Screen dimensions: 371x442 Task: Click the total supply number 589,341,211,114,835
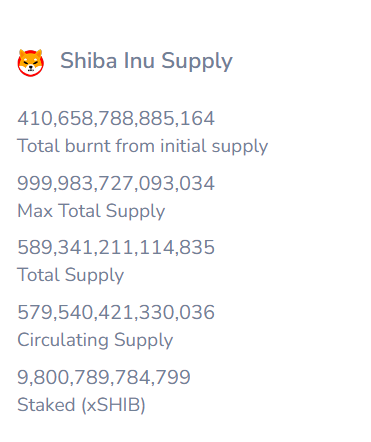point(116,248)
